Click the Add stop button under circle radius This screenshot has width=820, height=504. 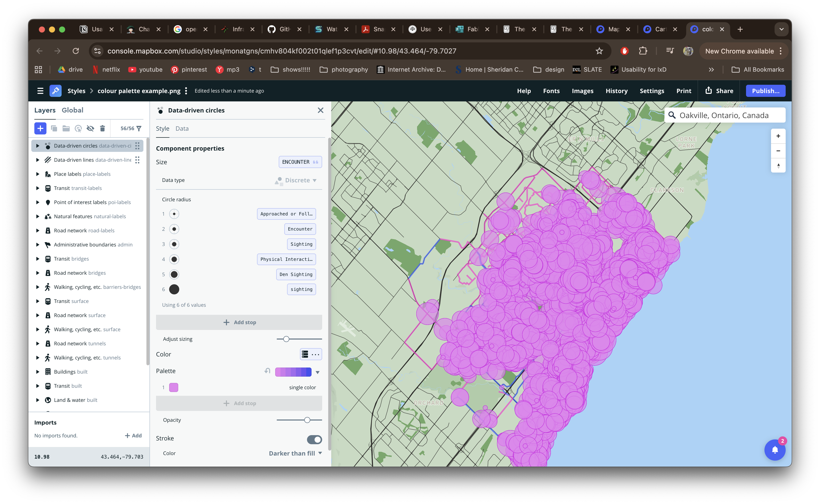pyautogui.click(x=239, y=322)
